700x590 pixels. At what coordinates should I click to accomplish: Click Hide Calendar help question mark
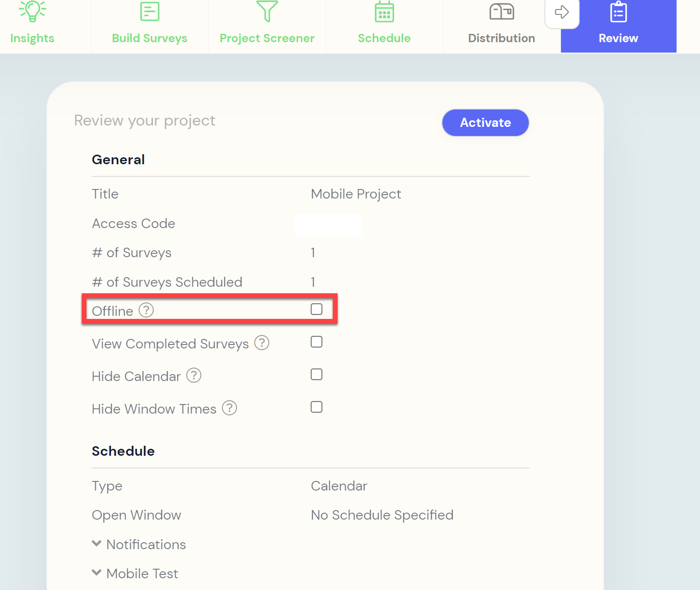(x=194, y=375)
